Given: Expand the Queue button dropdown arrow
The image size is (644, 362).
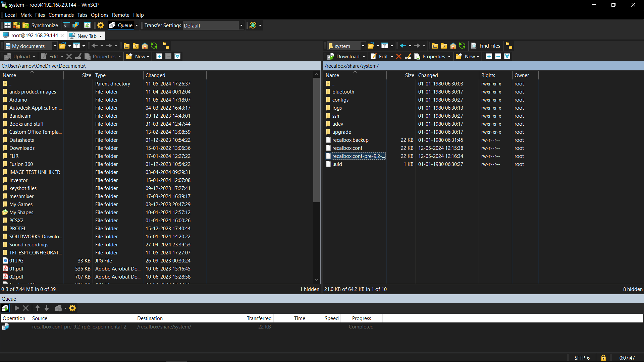Looking at the screenshot, I should 137,25.
